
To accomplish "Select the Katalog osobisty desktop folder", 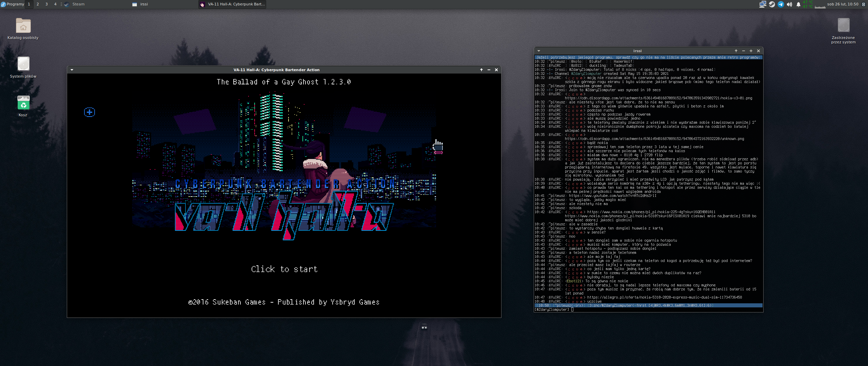I will [x=23, y=29].
